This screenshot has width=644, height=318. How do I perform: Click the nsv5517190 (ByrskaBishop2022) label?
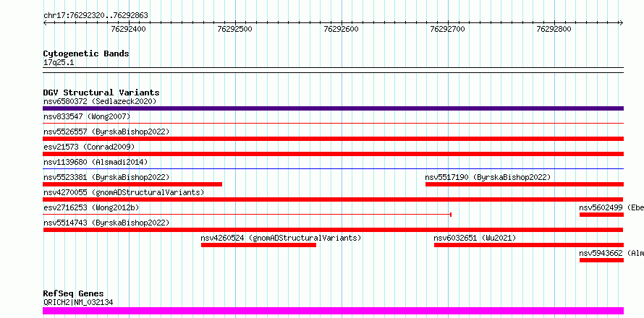coord(488,177)
